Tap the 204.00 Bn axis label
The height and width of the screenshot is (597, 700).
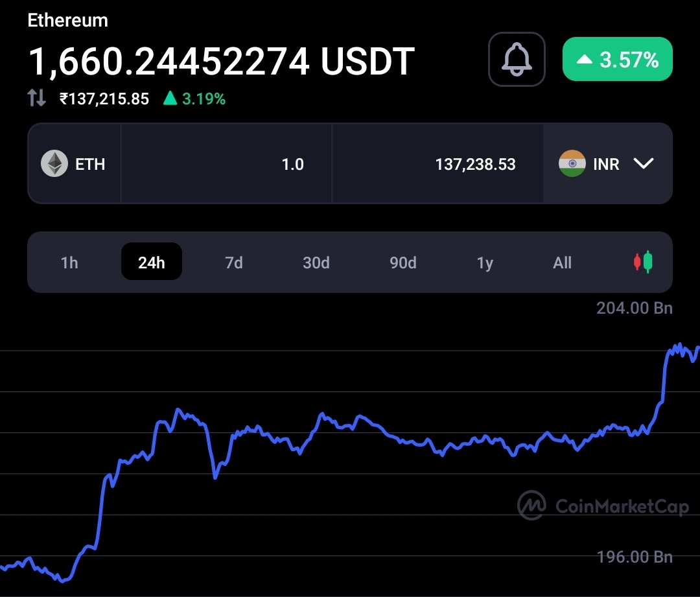tap(635, 308)
